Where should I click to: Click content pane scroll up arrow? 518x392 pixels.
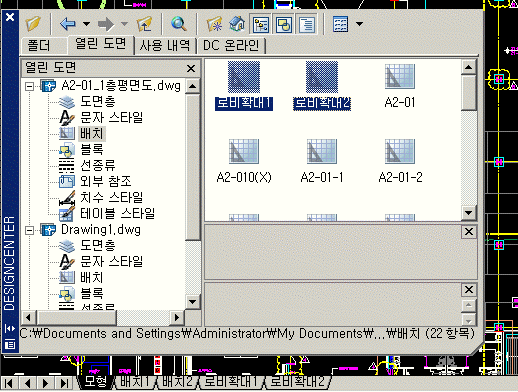tap(469, 67)
